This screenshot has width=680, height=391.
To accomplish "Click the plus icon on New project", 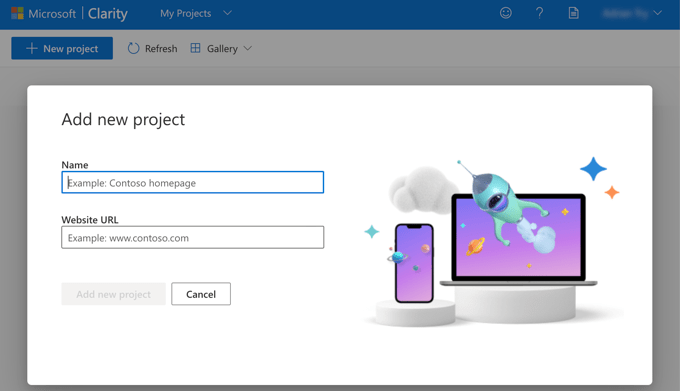I will [x=32, y=48].
